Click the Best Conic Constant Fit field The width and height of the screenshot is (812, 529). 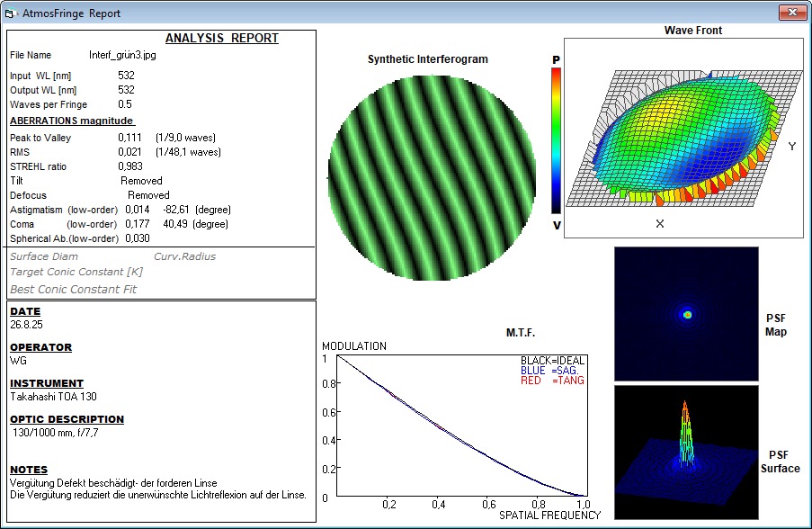(x=73, y=289)
